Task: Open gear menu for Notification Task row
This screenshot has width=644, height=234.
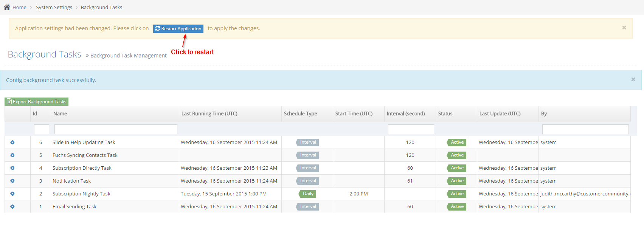Action: coord(12,181)
